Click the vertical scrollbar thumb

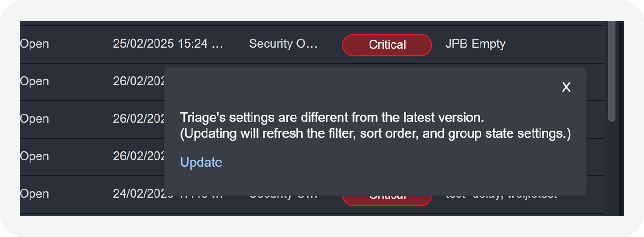tap(612, 70)
